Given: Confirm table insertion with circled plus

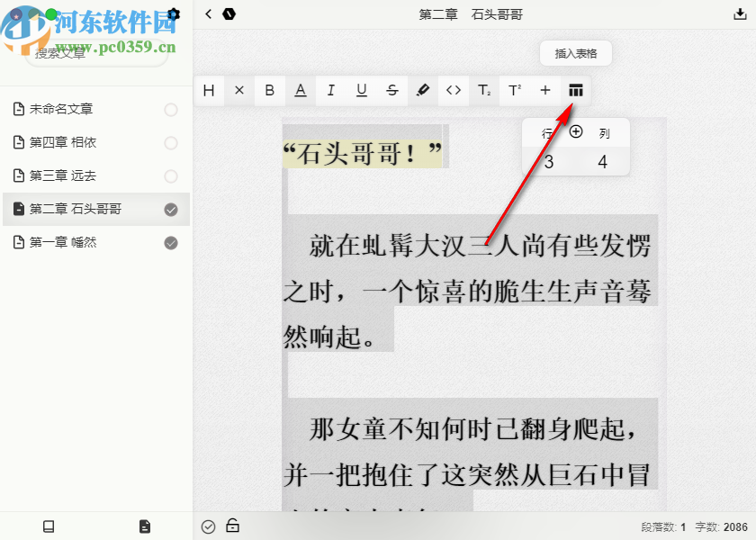Looking at the screenshot, I should (x=576, y=131).
